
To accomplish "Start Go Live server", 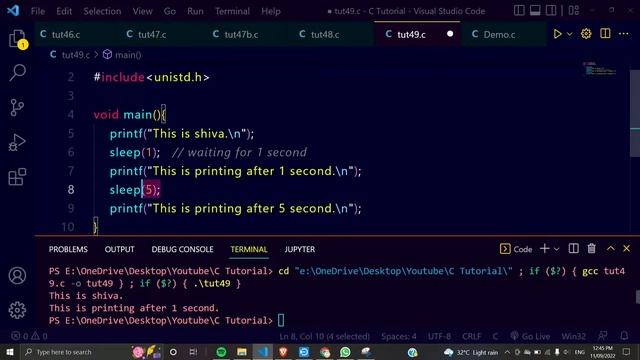I will 530,336.
